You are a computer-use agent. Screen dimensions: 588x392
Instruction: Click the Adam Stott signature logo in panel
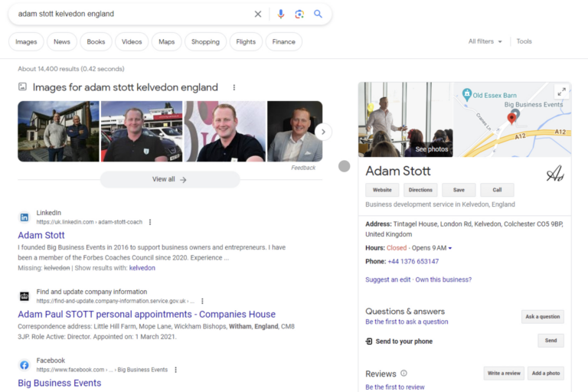(555, 173)
